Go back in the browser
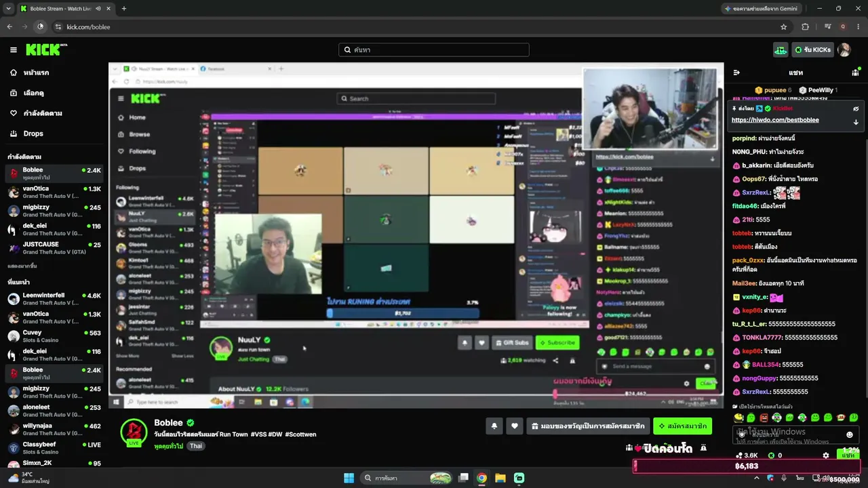 tap(9, 26)
